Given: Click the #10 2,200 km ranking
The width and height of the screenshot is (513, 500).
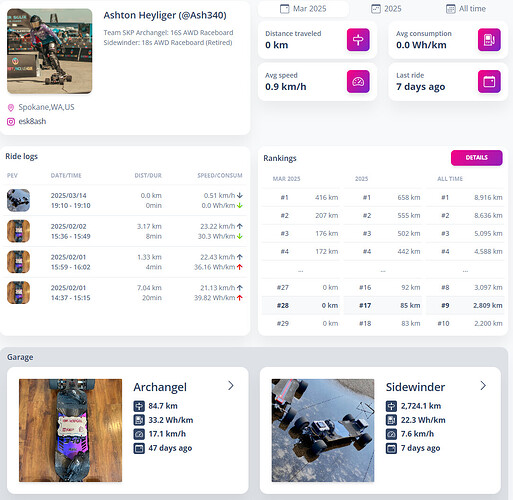Looking at the screenshot, I should point(465,324).
